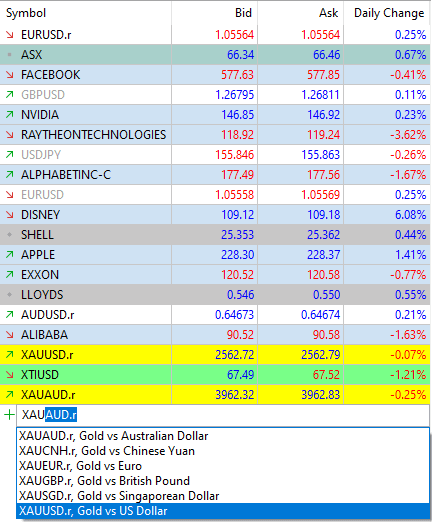Screen dimensions: 432x522
Task: Click the green plus add-symbol icon
Action: [x=9, y=415]
